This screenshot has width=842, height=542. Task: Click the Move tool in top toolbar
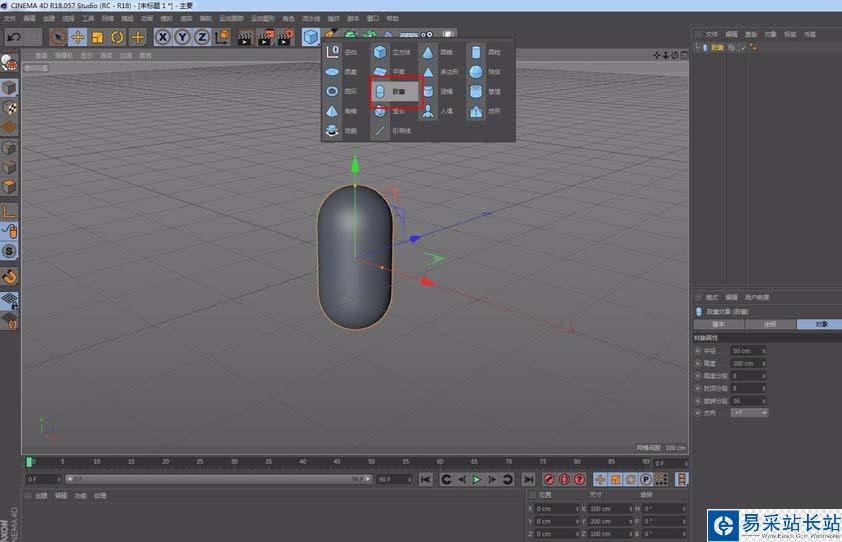(x=77, y=37)
